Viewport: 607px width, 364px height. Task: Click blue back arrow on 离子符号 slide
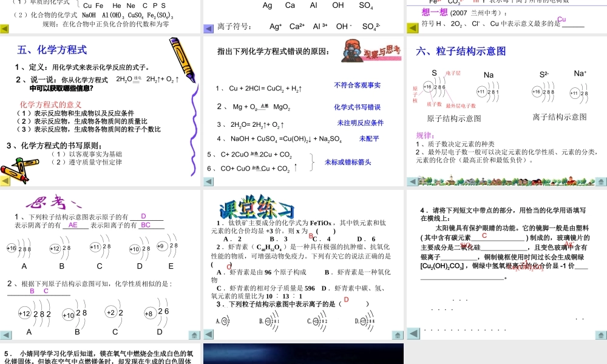208,29
